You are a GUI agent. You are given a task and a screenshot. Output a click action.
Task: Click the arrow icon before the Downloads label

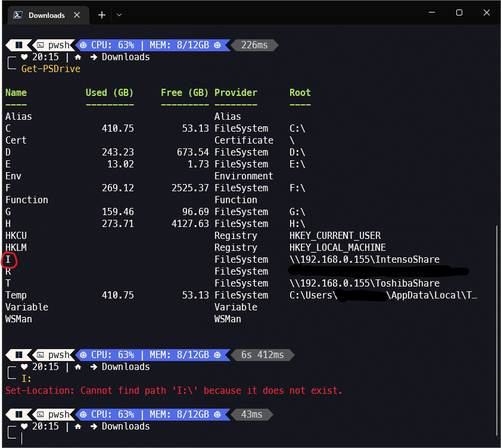tap(93, 57)
